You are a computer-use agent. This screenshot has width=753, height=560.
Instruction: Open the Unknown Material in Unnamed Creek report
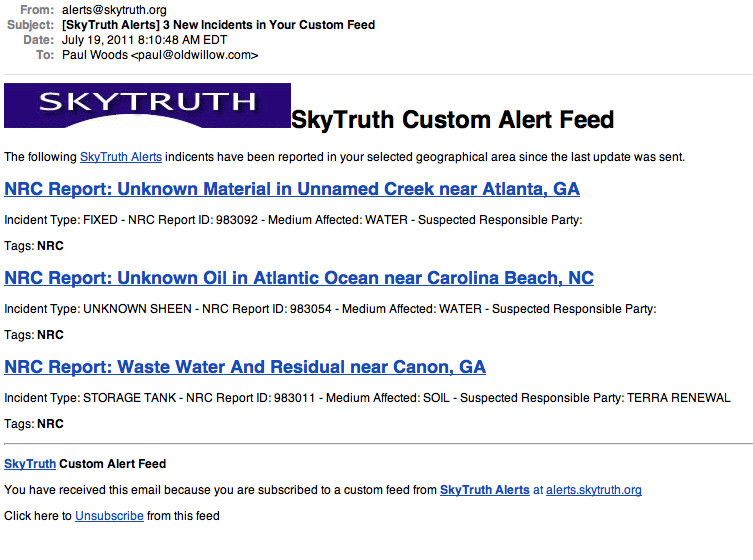tap(292, 189)
